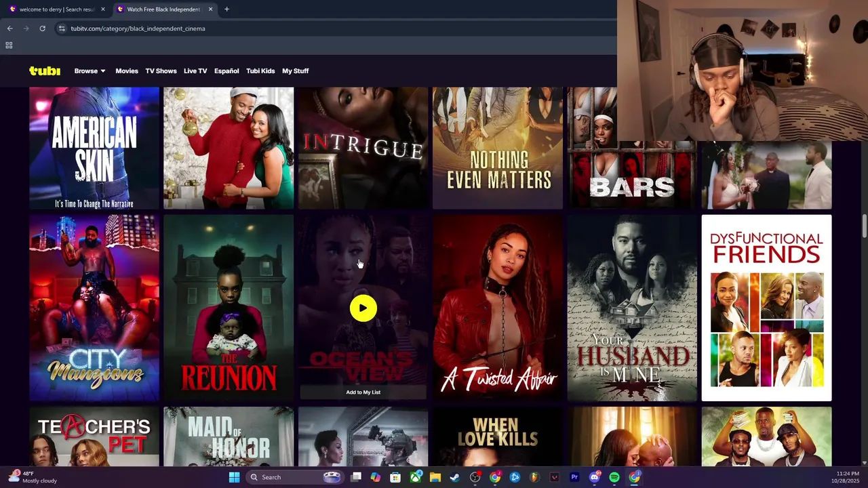Screen dimensions: 868x488
Task: Open Premiere Pro from the taskbar
Action: [574, 477]
